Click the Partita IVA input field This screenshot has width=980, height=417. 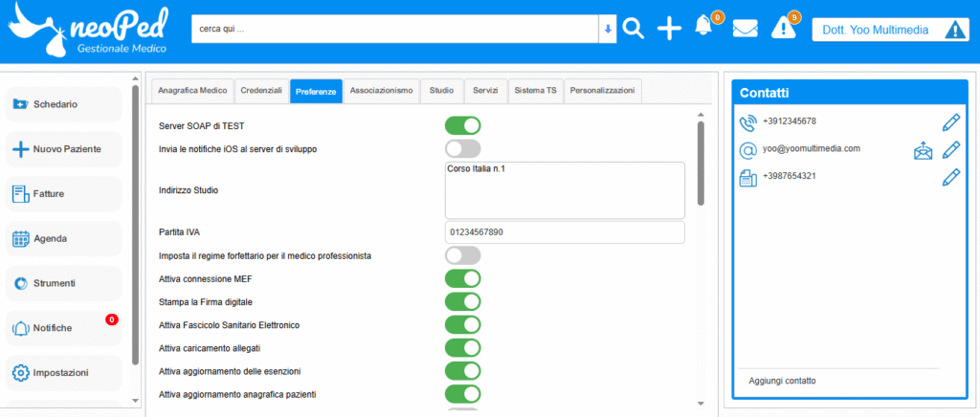(x=565, y=232)
